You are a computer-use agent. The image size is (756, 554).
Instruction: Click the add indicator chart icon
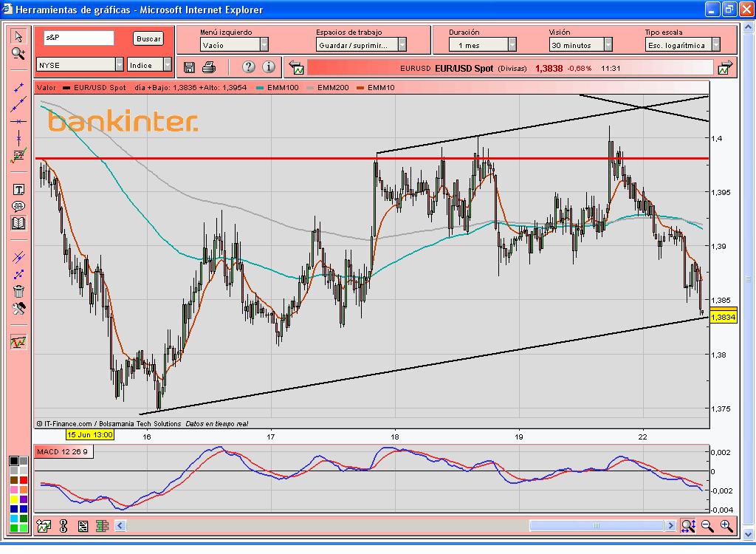coord(44,526)
